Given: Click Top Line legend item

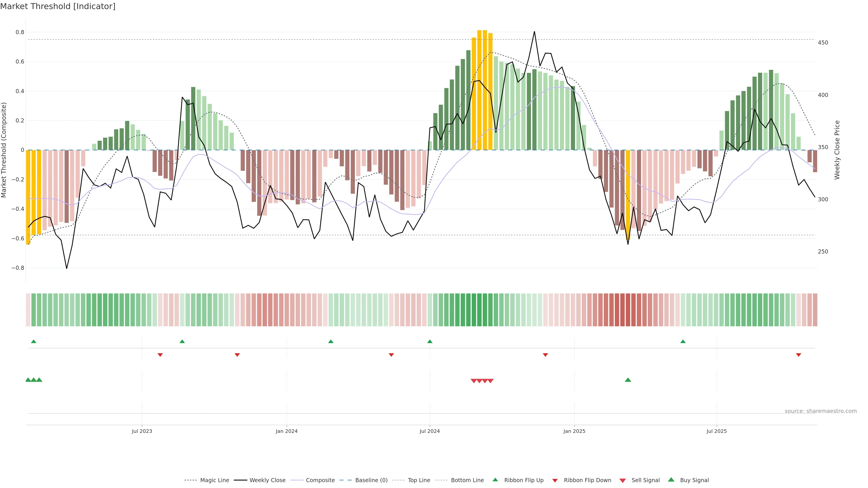Looking at the screenshot, I should [419, 480].
